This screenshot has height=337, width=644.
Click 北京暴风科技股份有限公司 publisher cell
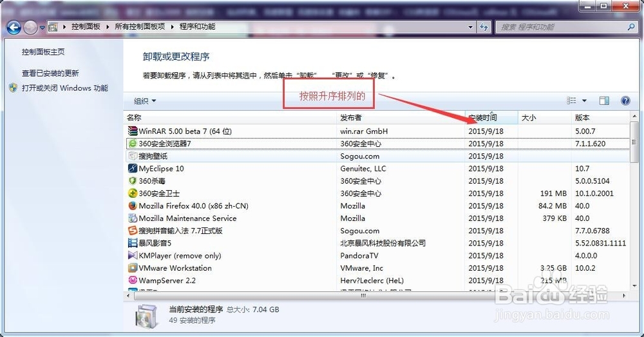[x=383, y=243]
